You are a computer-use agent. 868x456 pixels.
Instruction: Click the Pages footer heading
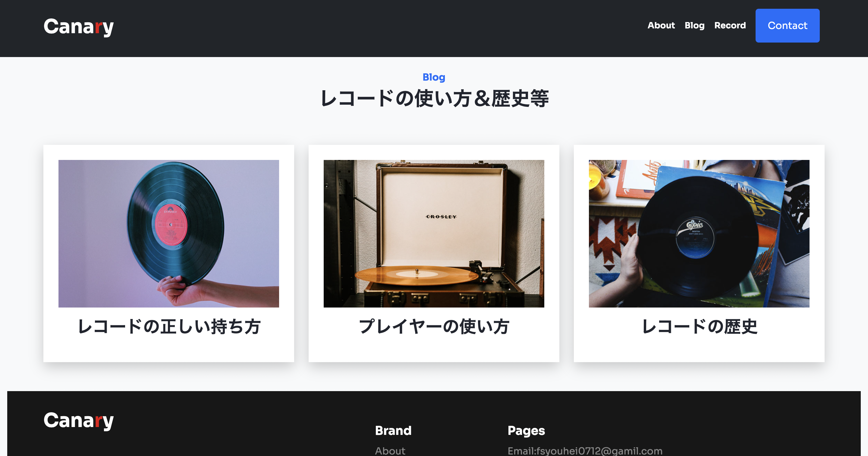pyautogui.click(x=526, y=431)
